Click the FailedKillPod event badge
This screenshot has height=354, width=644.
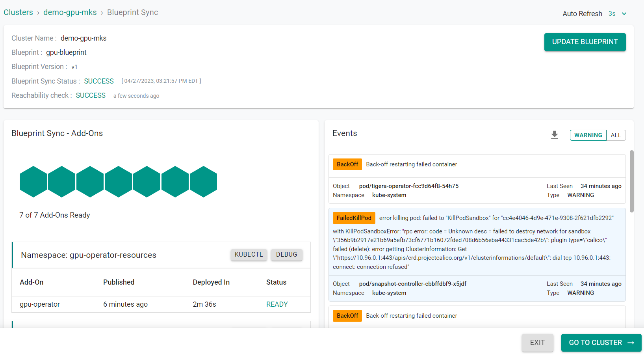[354, 218]
